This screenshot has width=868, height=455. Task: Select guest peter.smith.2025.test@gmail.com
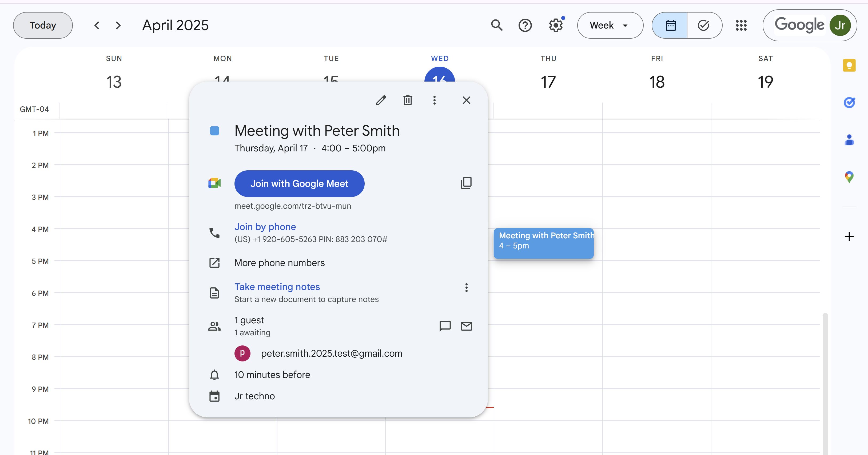[332, 353]
